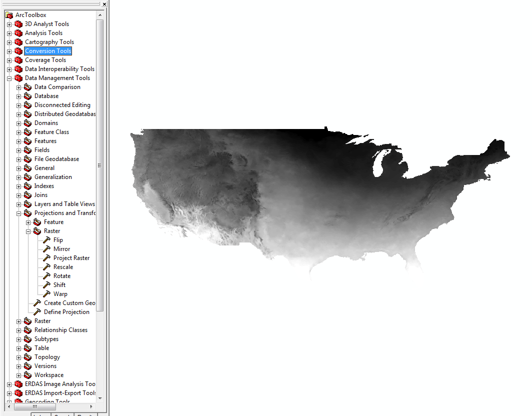This screenshot has height=416, width=532.
Task: Open the Shift tool
Action: 59,285
